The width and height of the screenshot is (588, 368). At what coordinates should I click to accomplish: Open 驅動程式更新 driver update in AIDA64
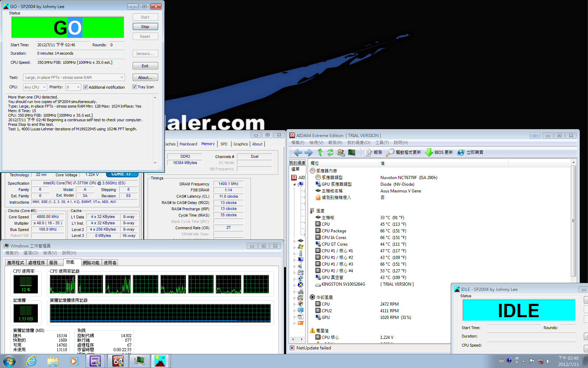click(404, 152)
